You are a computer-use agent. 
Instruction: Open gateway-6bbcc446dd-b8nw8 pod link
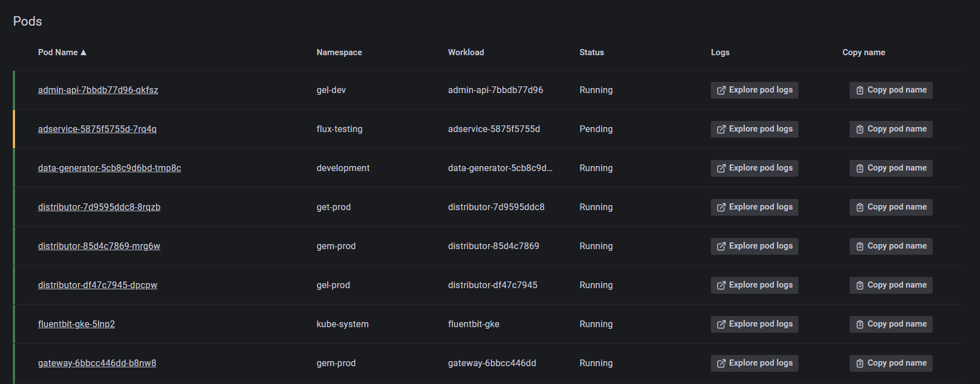tap(97, 363)
